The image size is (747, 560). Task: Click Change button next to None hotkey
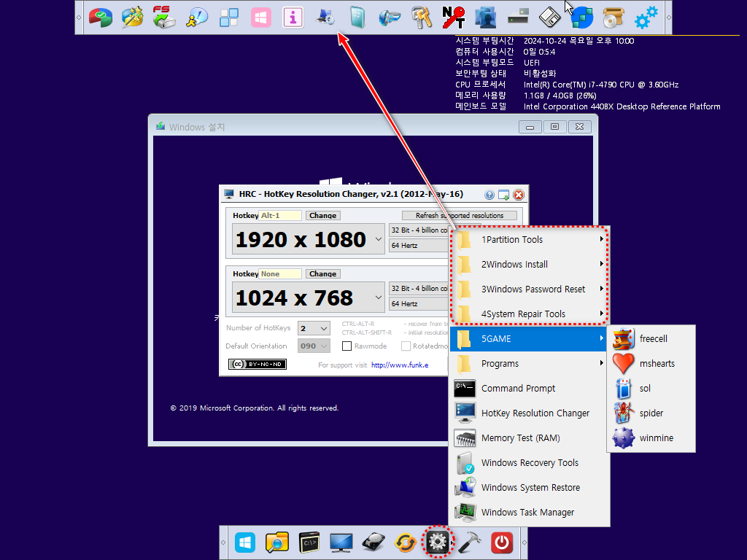tap(322, 274)
